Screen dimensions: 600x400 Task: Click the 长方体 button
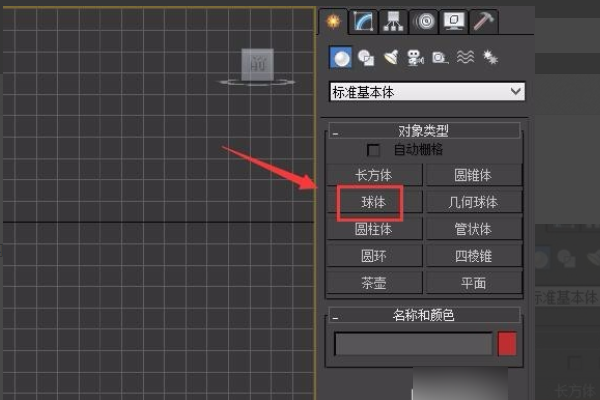tap(374, 175)
